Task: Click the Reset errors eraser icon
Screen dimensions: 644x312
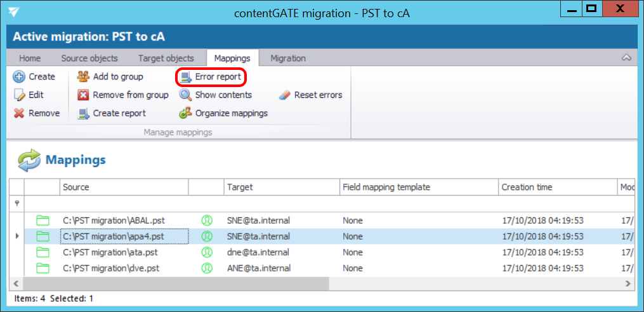Action: 284,95
